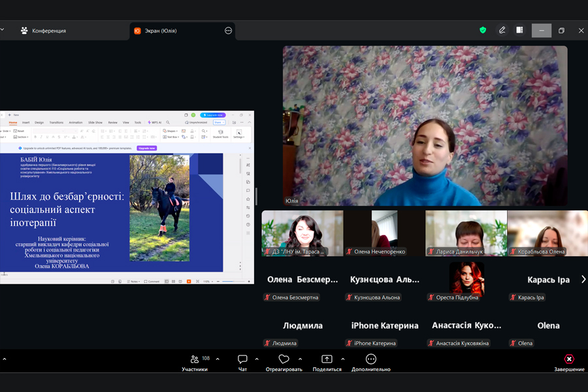
Task: Click the muted mic icon on Людмила
Action: (x=267, y=343)
